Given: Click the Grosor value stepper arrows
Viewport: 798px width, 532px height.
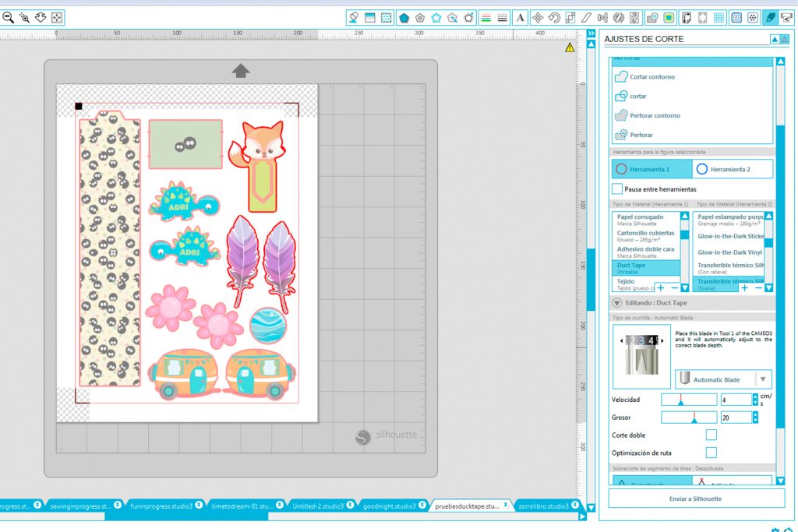Looking at the screenshot, I should point(755,417).
